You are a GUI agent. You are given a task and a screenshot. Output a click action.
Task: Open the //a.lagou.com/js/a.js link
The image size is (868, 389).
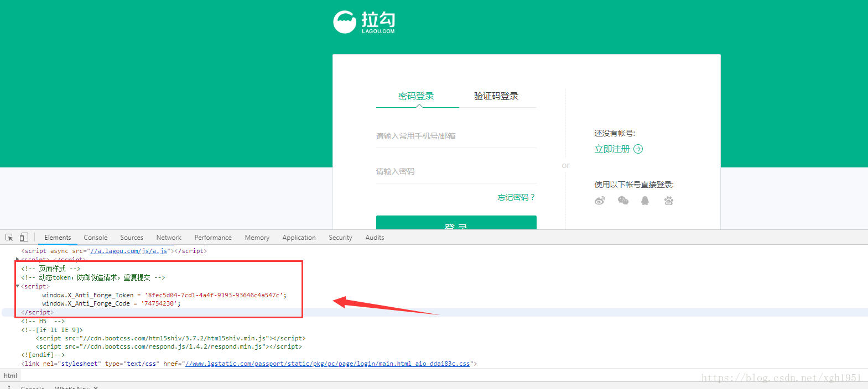point(129,251)
